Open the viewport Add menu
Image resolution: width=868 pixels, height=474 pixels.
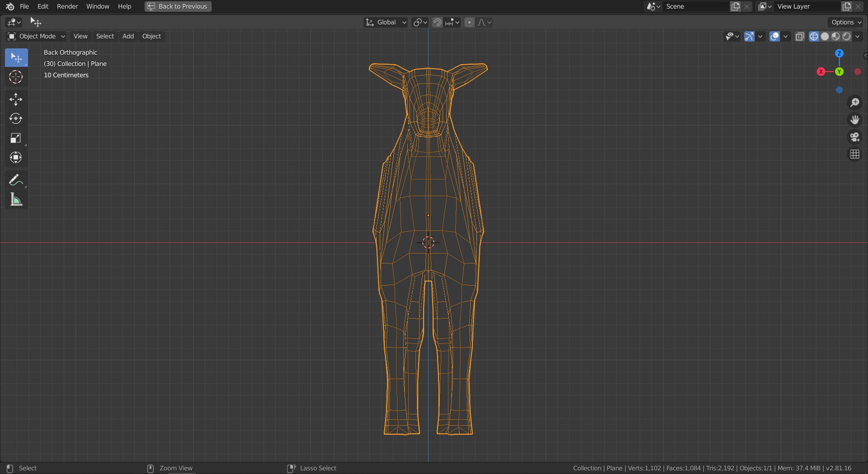(128, 36)
